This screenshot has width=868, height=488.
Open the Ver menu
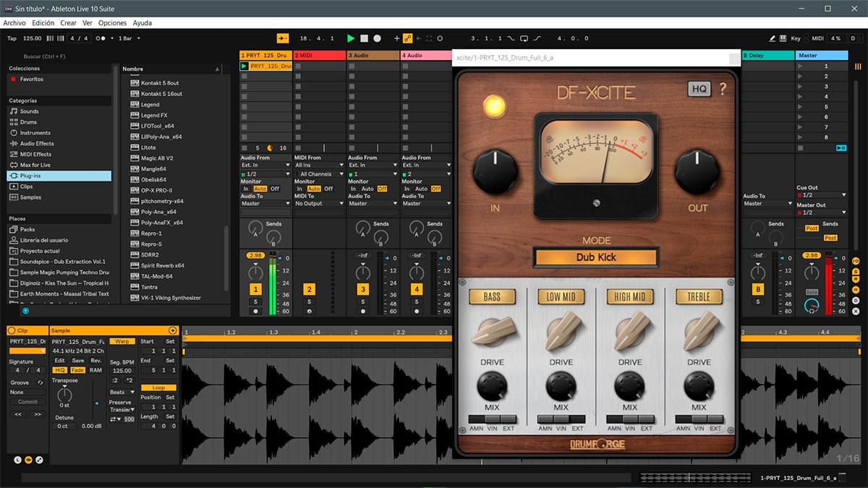coord(87,23)
